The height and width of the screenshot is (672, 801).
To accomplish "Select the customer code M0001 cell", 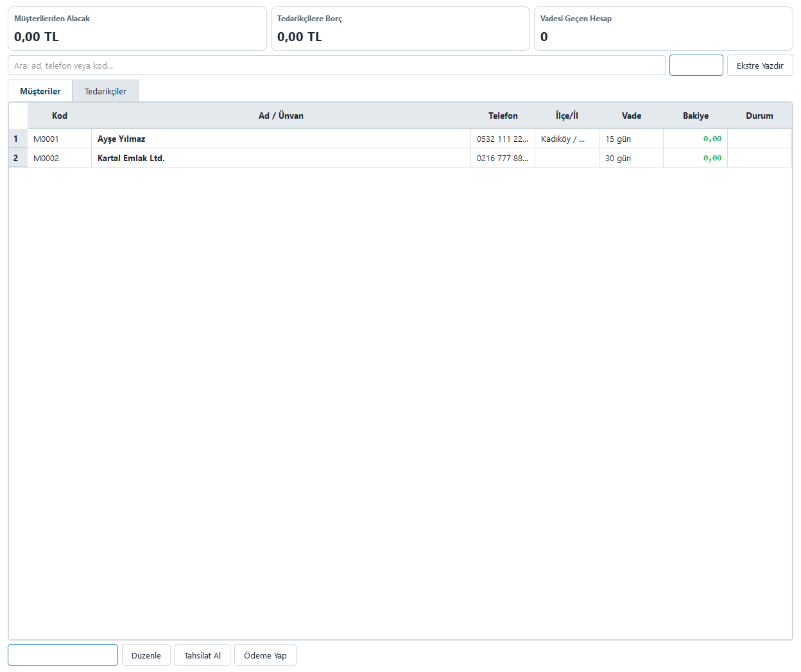I will (x=60, y=139).
